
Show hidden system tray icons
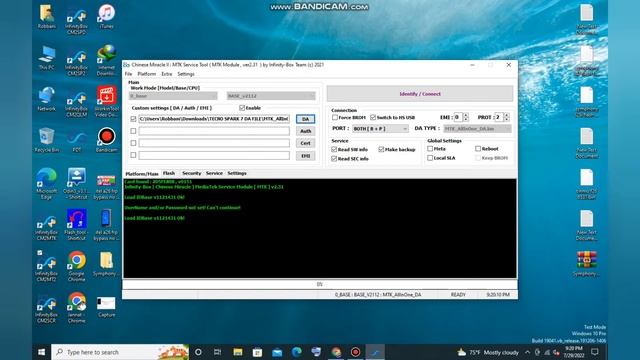(527, 352)
